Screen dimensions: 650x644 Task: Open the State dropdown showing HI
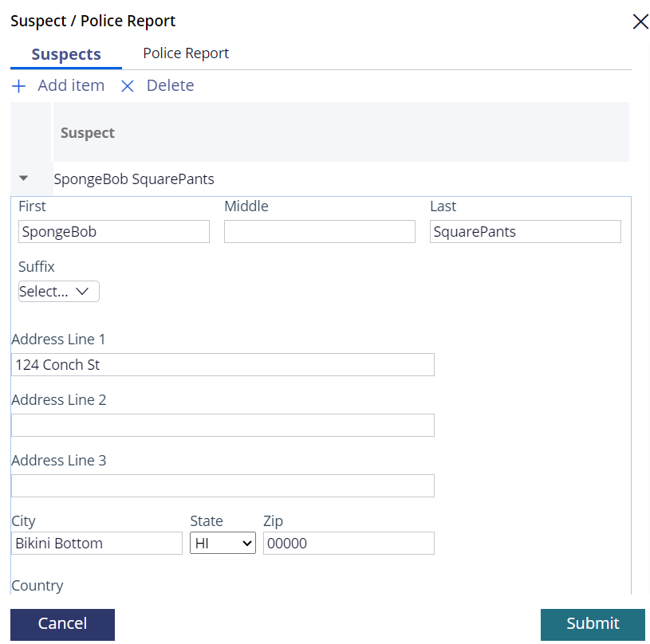click(x=223, y=543)
